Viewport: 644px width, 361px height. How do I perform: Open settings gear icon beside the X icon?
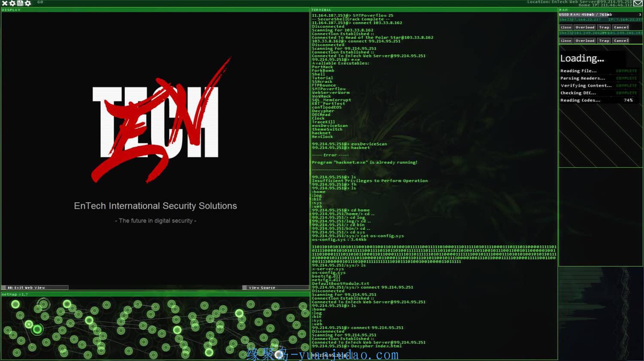pos(12,3)
